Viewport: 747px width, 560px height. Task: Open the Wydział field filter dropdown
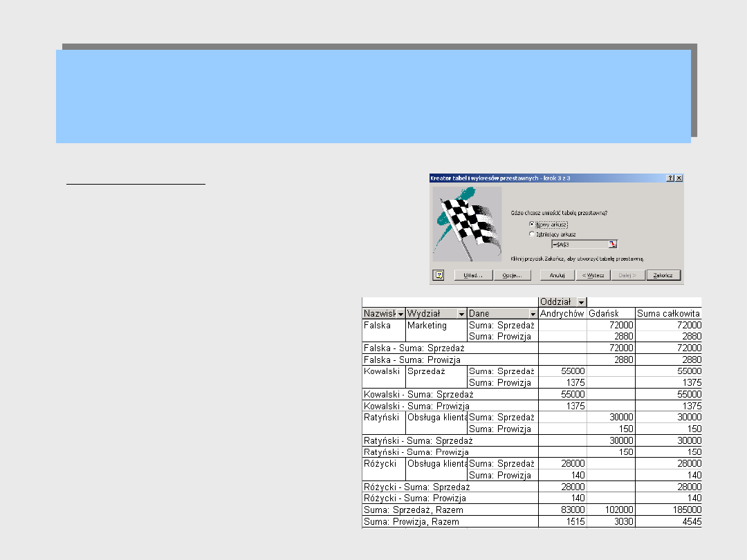coord(461,314)
